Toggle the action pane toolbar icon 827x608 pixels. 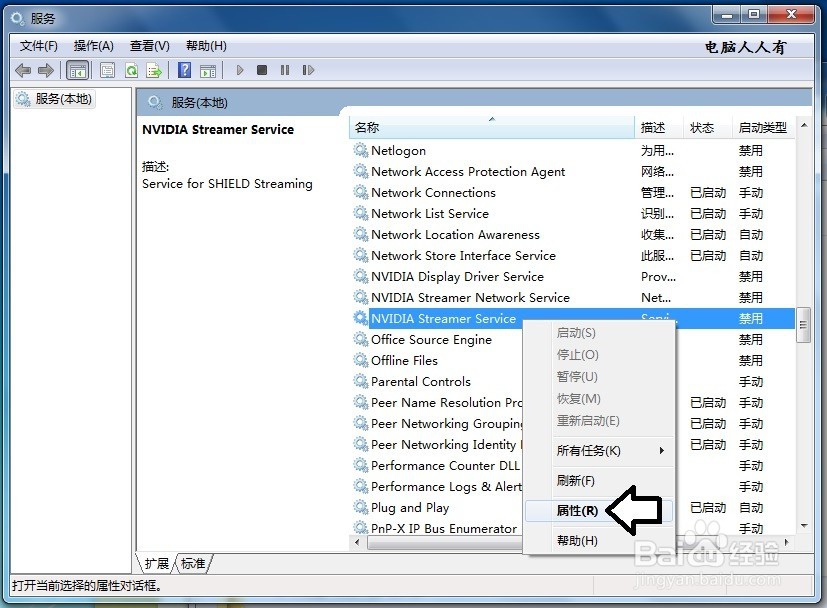point(208,70)
